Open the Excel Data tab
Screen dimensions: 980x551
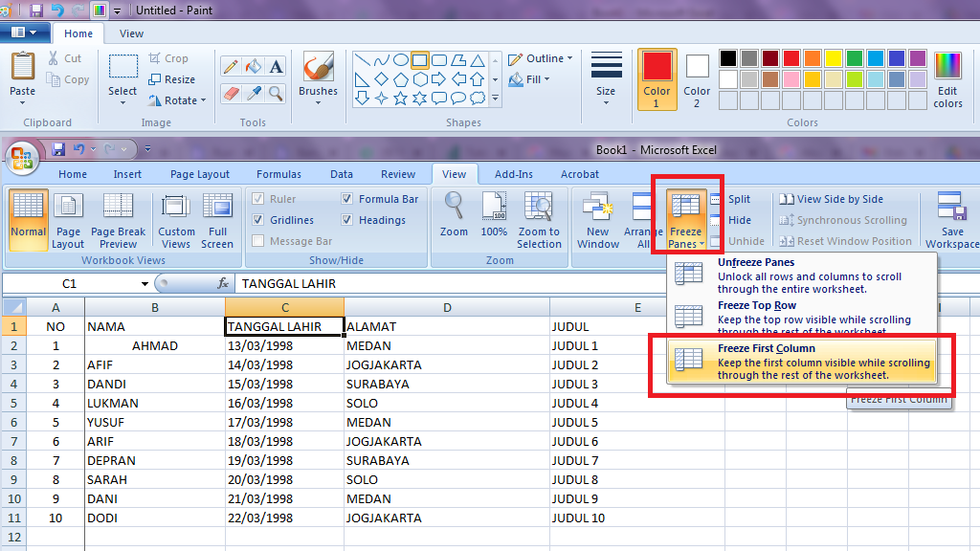(342, 174)
